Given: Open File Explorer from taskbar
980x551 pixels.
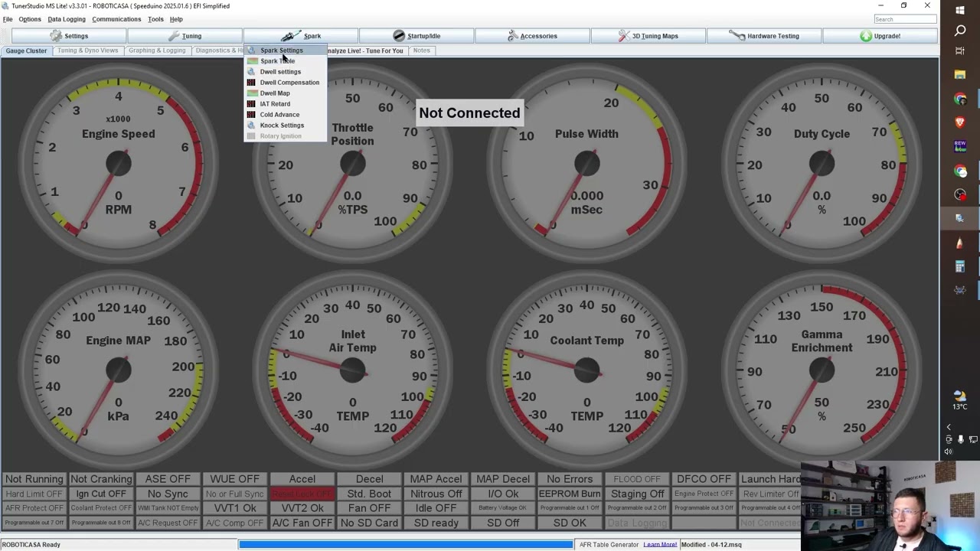Looking at the screenshot, I should (x=960, y=75).
